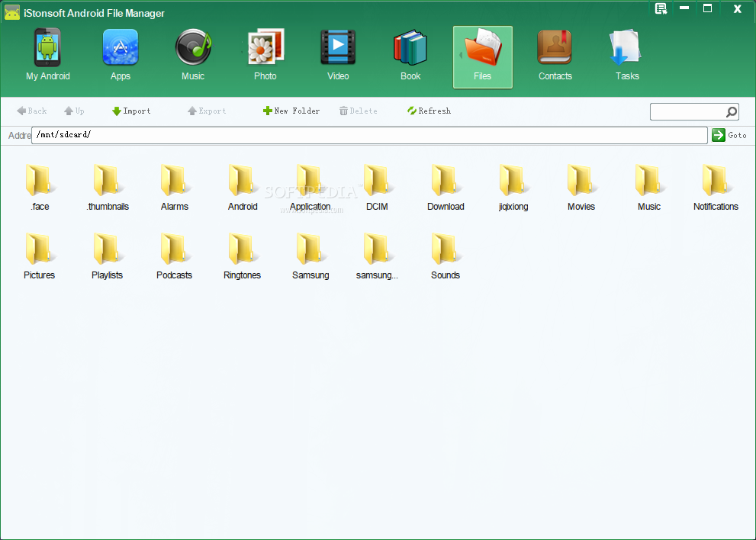
Task: Switch to the Apps section
Action: click(x=120, y=56)
